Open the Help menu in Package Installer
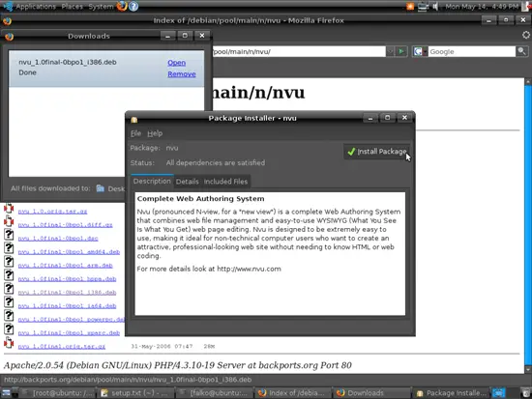 tap(155, 133)
